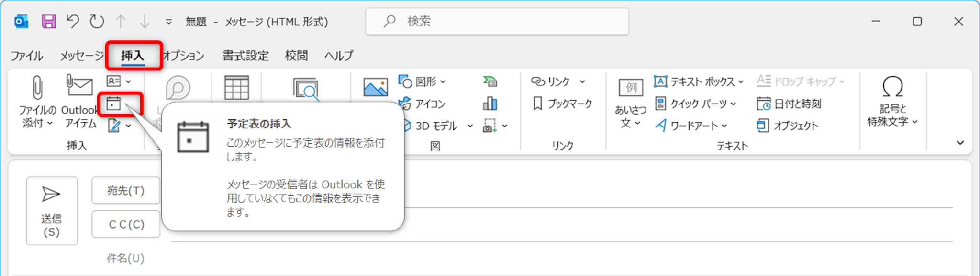The width and height of the screenshot is (980, 276).
Task: Click the Pictures image icon
Action: click(x=375, y=88)
